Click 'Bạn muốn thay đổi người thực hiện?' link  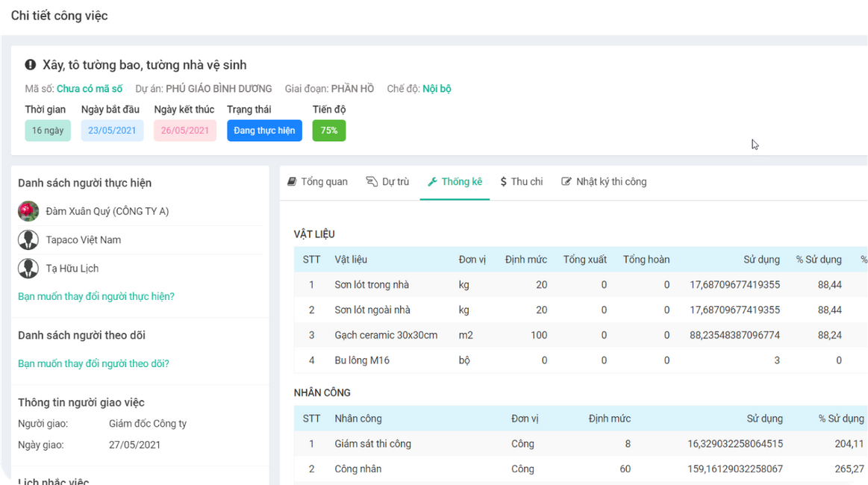click(x=96, y=296)
